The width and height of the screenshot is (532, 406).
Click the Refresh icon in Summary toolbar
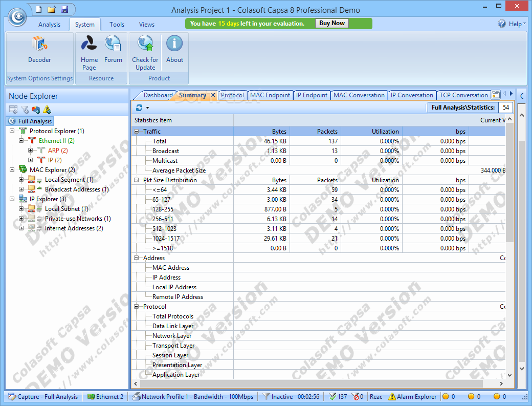[x=139, y=108]
